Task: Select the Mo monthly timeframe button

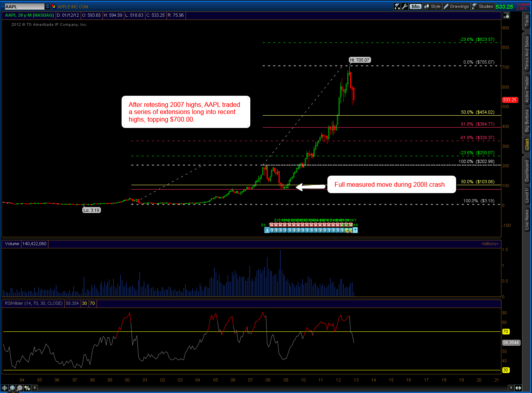Action: (416, 6)
